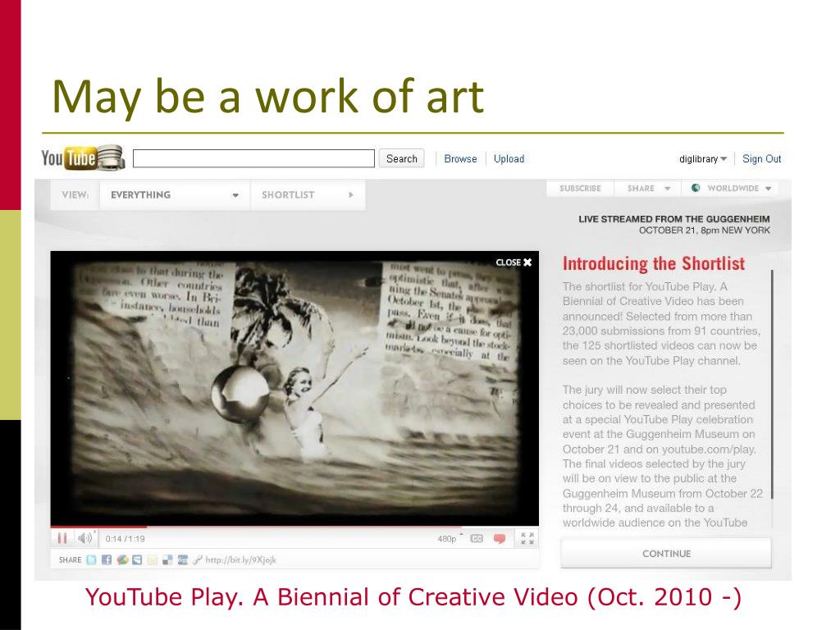This screenshot has height=630, width=840.
Task: Expand the EVERYTHING view dropdown
Action: 175,195
